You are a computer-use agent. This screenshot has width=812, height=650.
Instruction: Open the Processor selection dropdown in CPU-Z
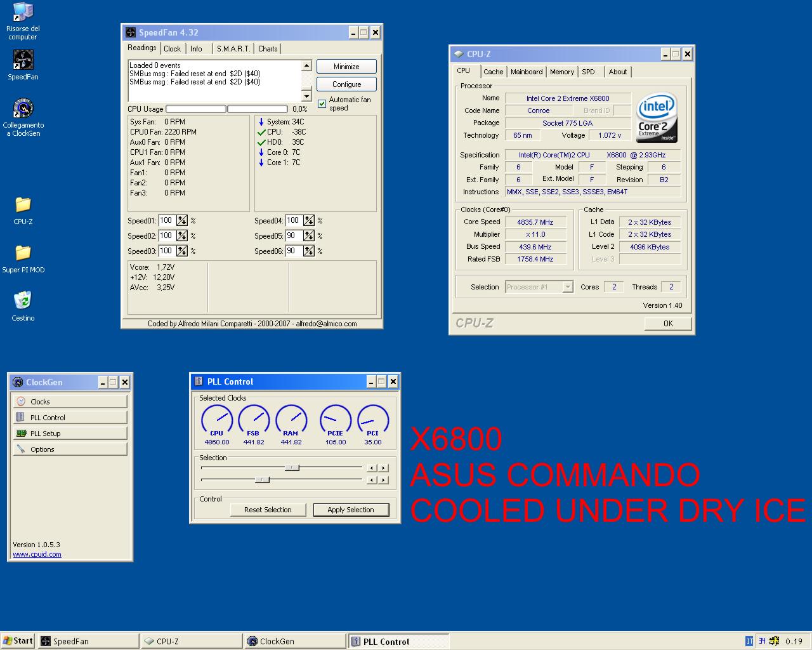click(x=568, y=287)
